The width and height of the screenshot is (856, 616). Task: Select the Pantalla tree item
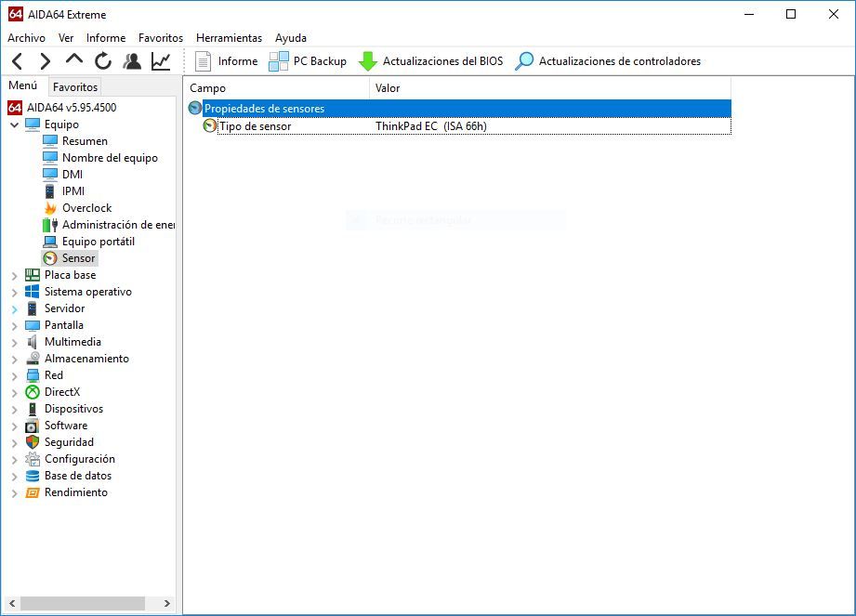click(64, 325)
